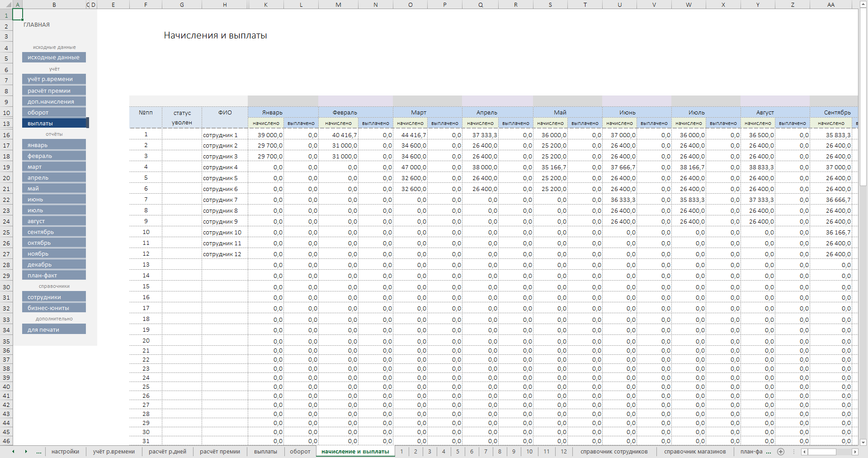Switch to справочник сотрудников sheet tab
Image resolution: width=868 pixels, height=458 pixels.
point(614,452)
